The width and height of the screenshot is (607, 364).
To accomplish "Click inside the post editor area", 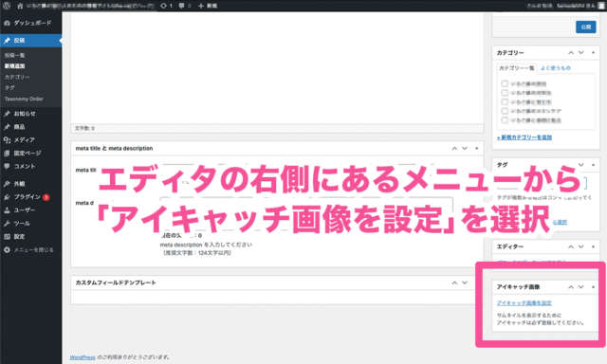I will click(x=277, y=68).
